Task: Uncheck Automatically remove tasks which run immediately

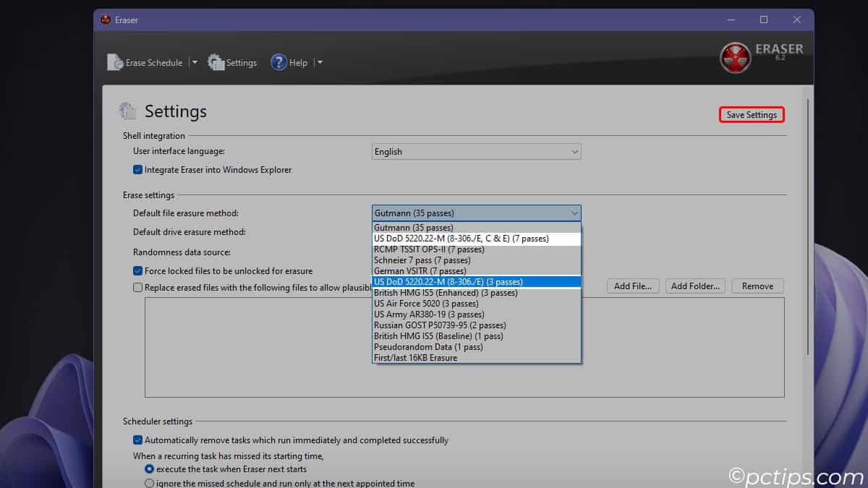Action: [137, 440]
